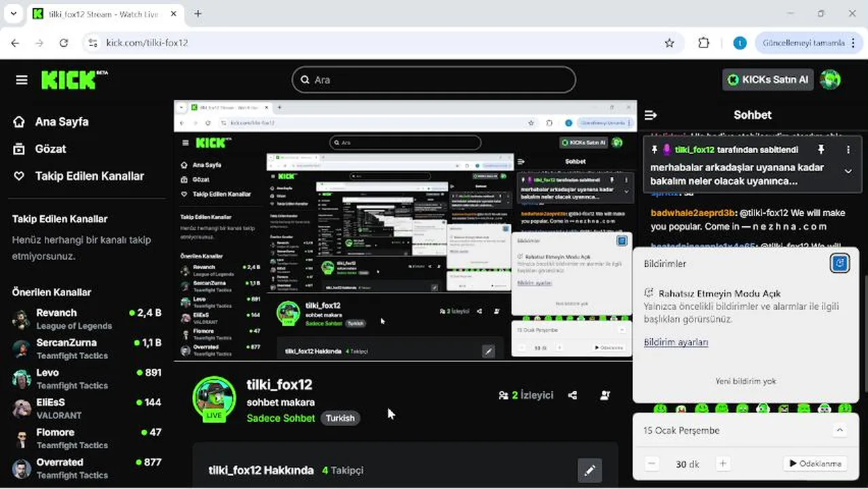Reload the page
This screenshot has width=868, height=489.
[x=63, y=43]
